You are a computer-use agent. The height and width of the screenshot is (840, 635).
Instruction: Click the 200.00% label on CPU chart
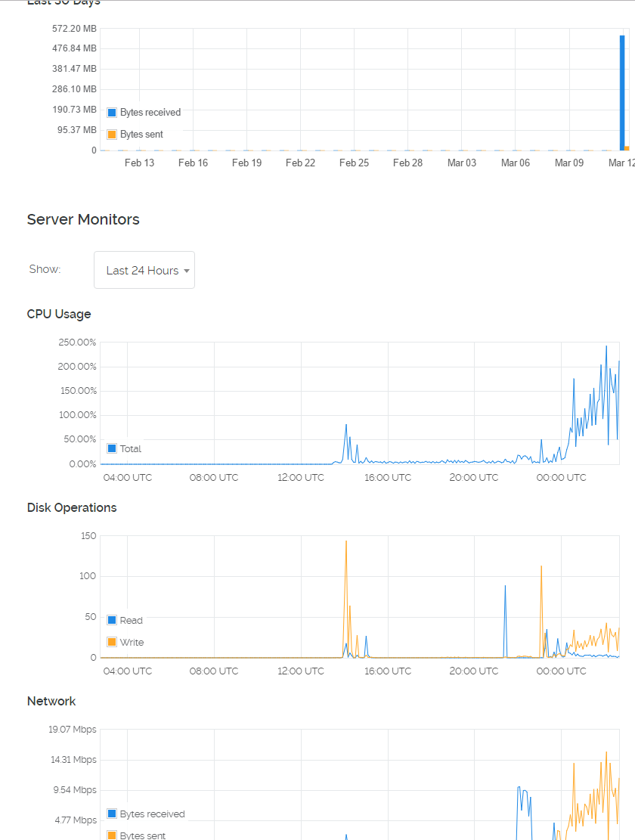[77, 367]
